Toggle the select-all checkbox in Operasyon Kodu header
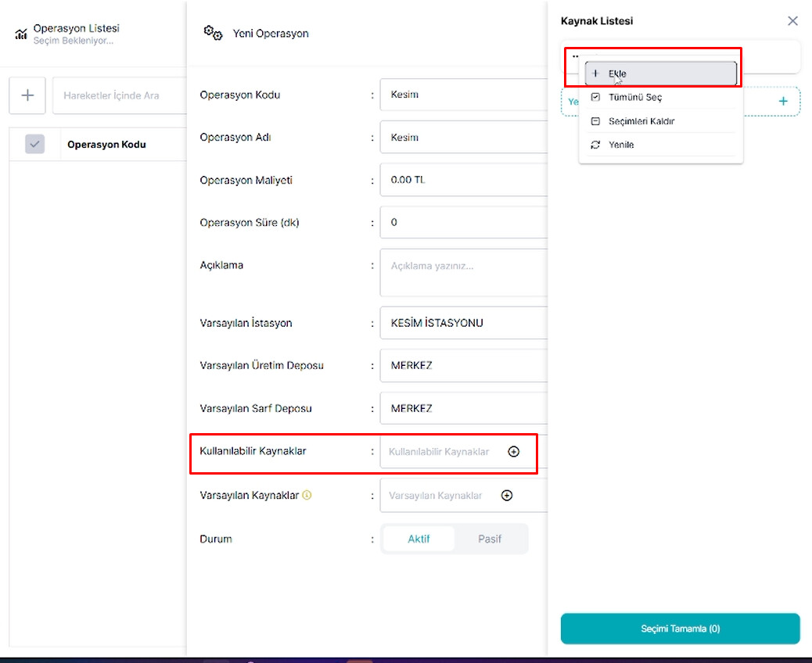Viewport: 812px width, 663px height. [x=34, y=144]
